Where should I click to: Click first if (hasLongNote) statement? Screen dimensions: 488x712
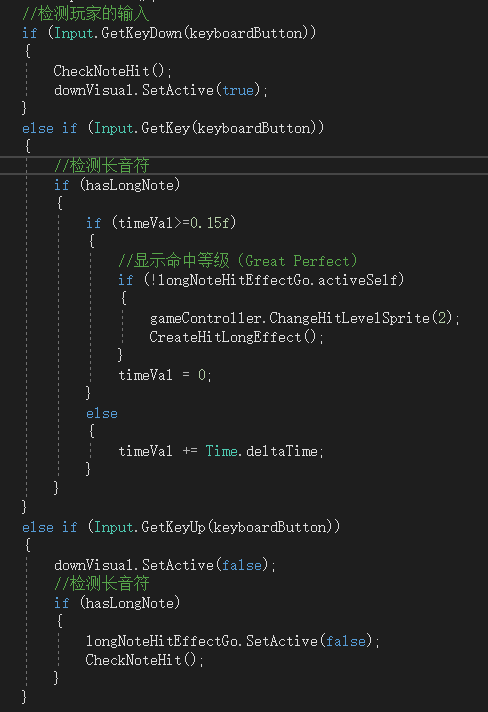tap(117, 185)
